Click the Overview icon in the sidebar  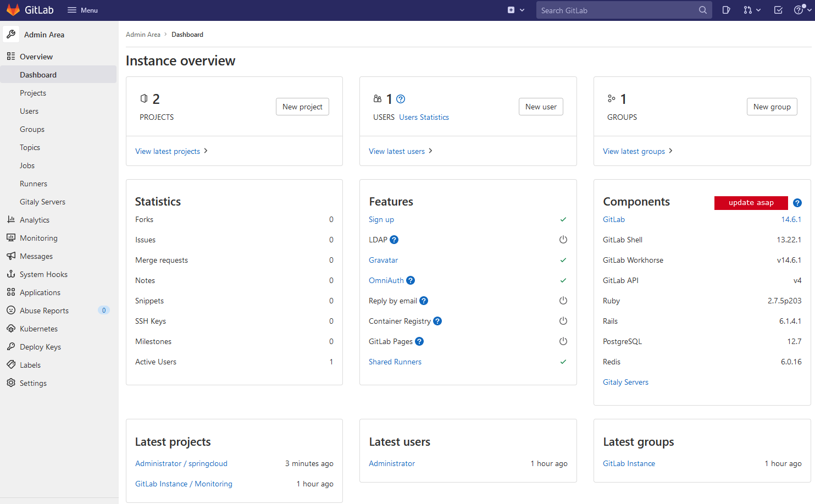11,57
